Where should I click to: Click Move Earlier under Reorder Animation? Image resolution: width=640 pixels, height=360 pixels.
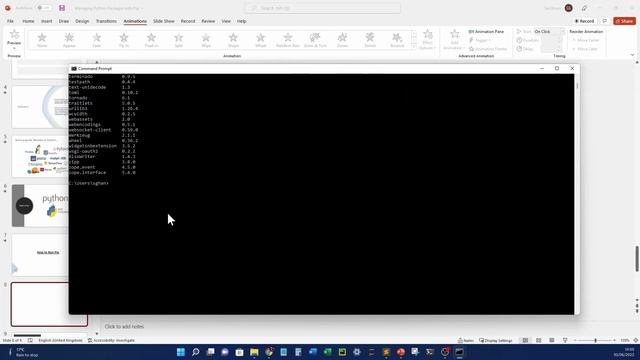point(585,40)
